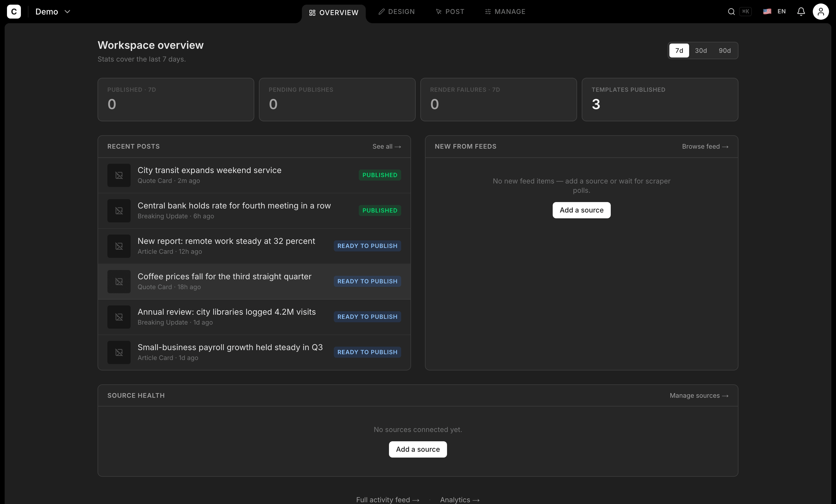Open the Render Failures stat card
This screenshot has height=504, width=836.
[498, 100]
